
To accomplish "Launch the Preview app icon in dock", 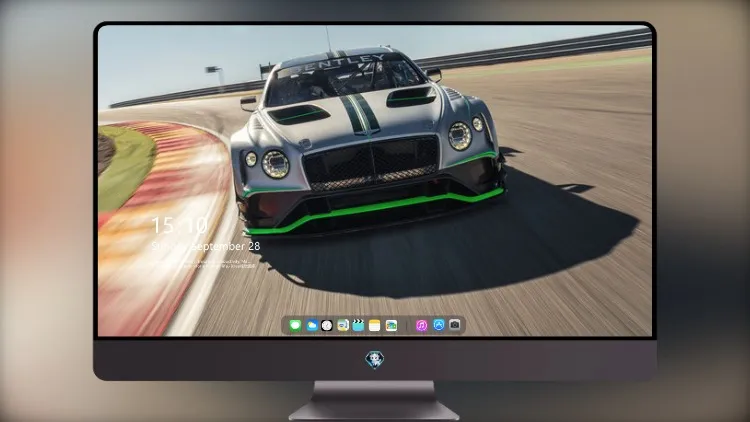I will 343,325.
